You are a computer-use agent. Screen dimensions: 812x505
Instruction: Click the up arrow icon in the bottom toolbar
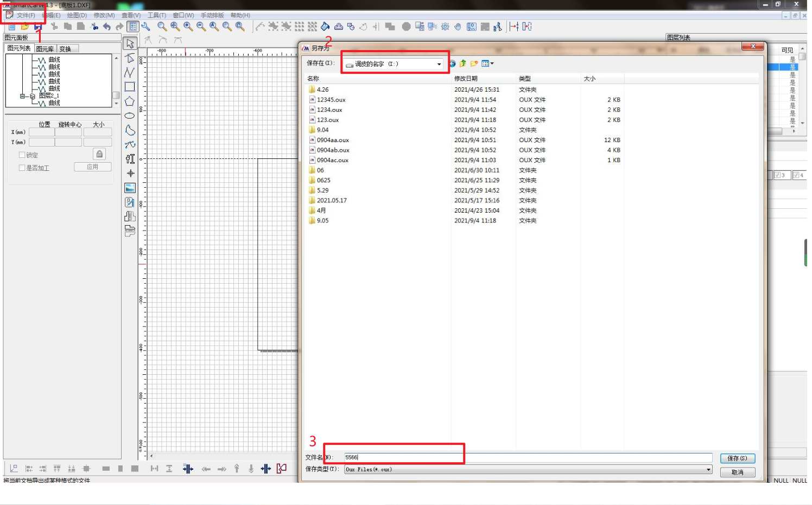tap(237, 469)
